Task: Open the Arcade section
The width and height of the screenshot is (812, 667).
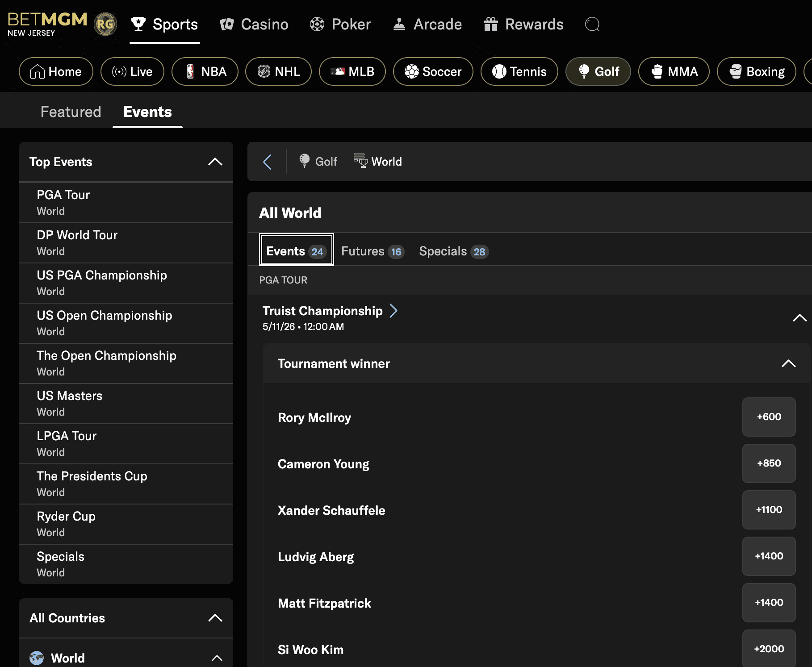Action: coord(427,24)
